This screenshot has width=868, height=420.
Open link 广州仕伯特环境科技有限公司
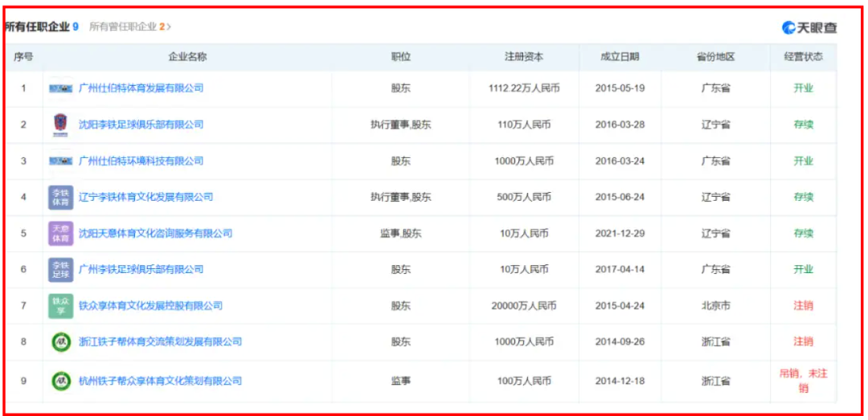click(141, 161)
